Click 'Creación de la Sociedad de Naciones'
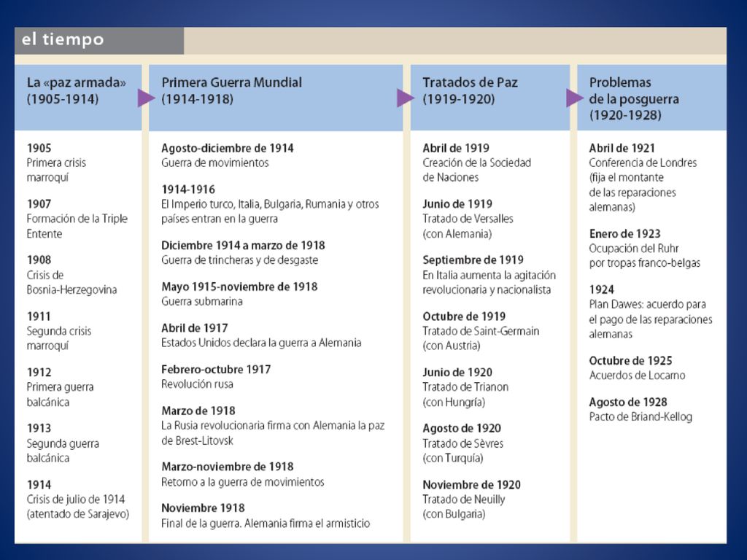747x560 pixels. 476,170
